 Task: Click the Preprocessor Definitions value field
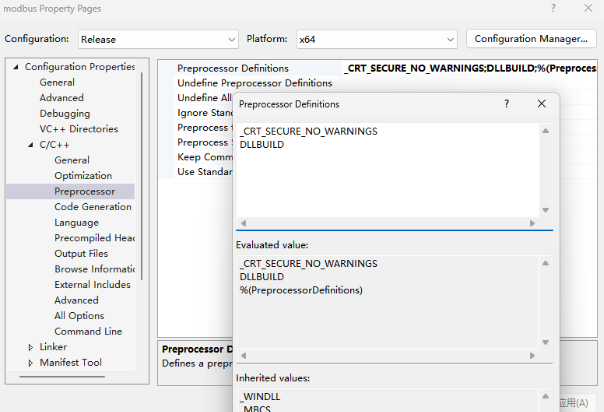coord(470,69)
